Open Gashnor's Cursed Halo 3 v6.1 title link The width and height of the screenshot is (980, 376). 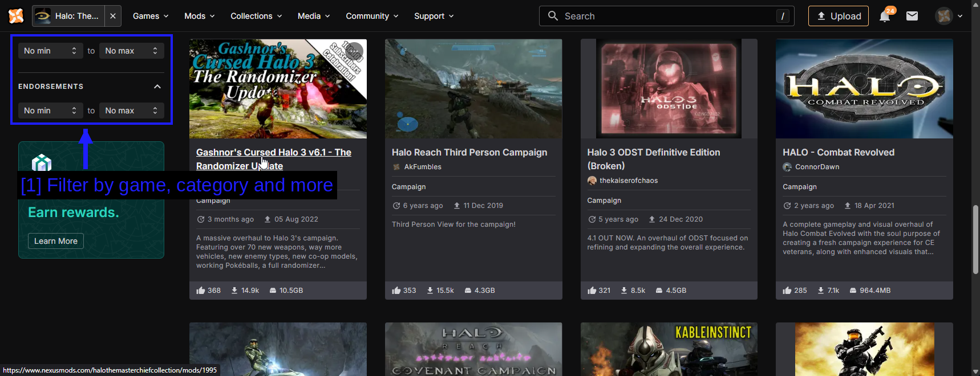coord(274,159)
